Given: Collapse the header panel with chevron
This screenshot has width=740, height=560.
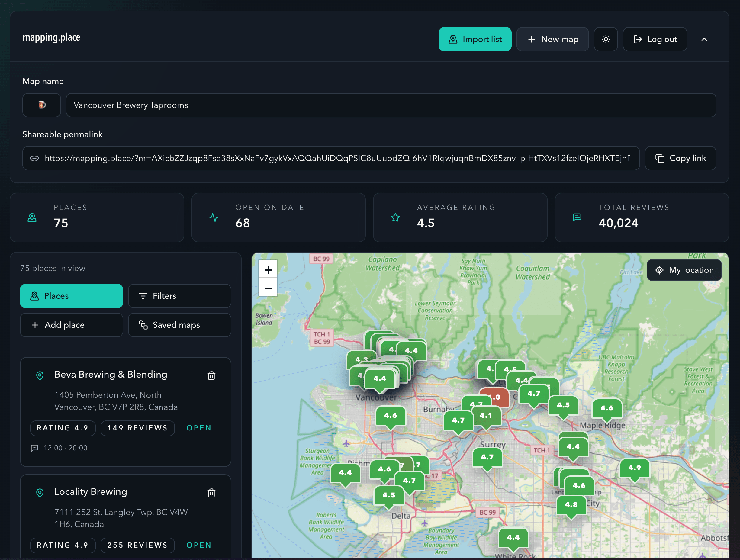Looking at the screenshot, I should 704,39.
